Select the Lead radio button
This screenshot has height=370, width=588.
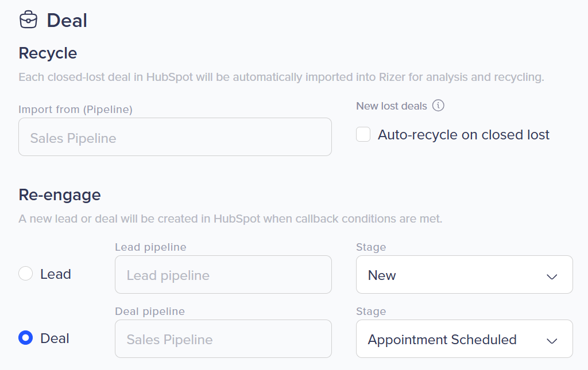[x=26, y=274]
